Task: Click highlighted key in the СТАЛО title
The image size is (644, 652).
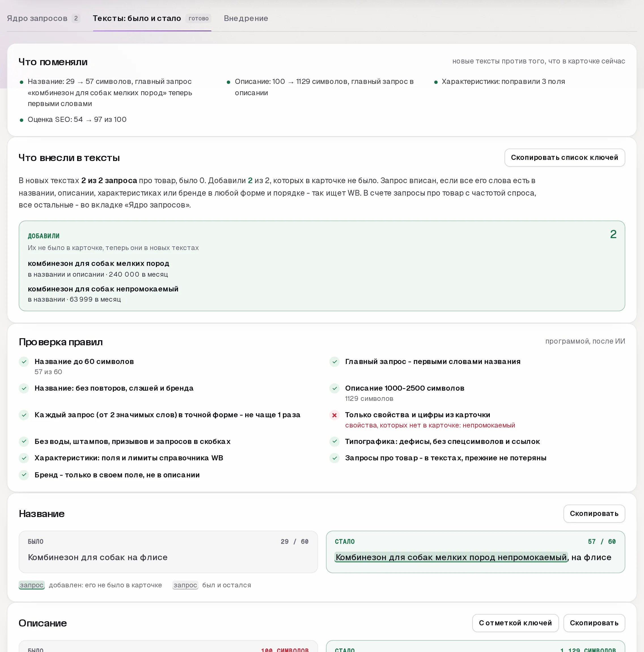Action: [x=451, y=558]
